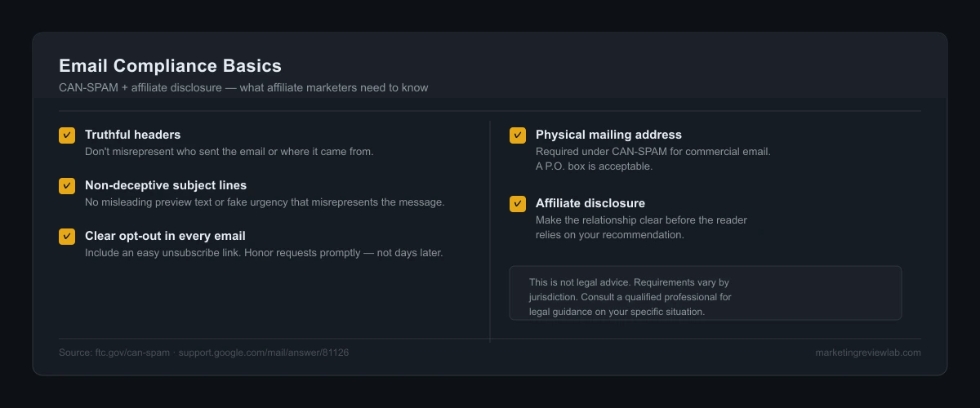Open the support.google.com/mail/answer/81126 source
The height and width of the screenshot is (408, 980).
pyautogui.click(x=264, y=353)
